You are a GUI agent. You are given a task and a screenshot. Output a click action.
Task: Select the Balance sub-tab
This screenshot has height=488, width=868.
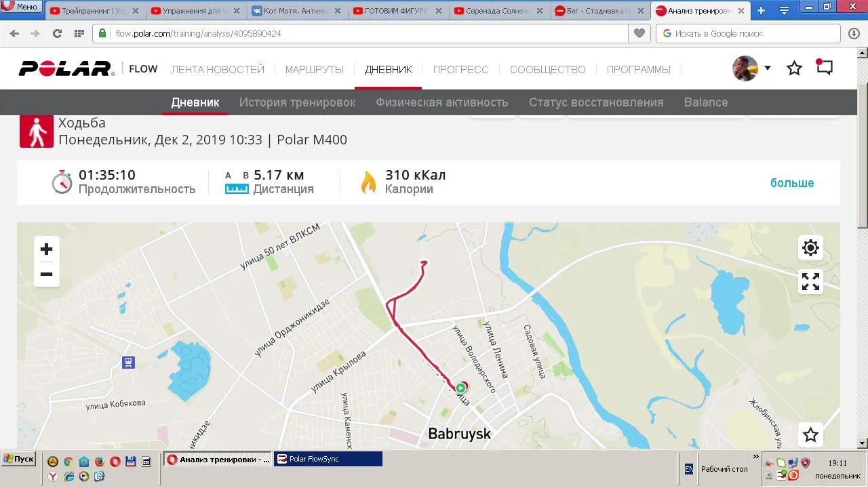[x=706, y=102]
